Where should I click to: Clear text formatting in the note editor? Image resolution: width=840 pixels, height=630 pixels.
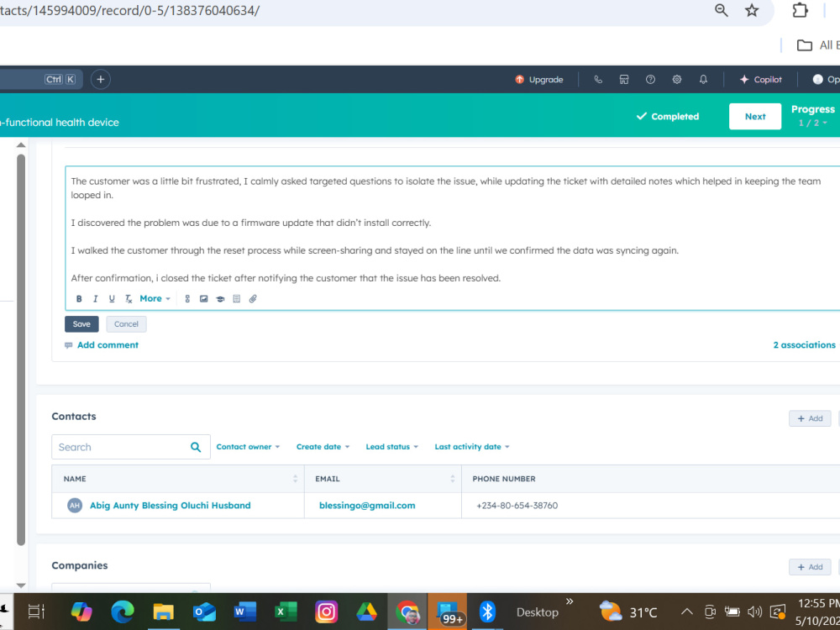coord(129,299)
